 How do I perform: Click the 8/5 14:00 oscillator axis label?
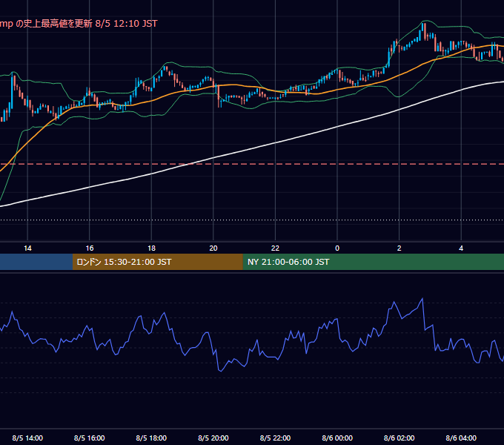(27, 438)
